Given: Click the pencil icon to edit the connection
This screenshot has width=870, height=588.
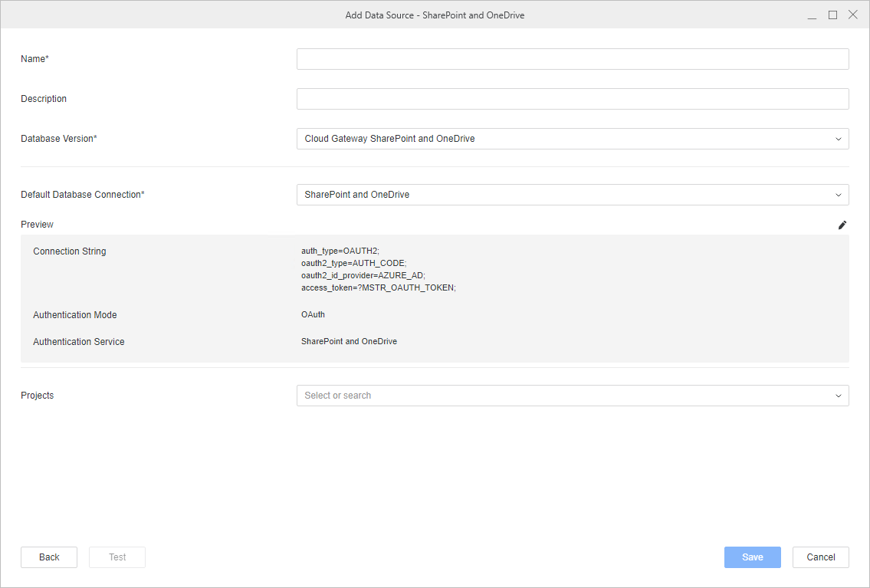Looking at the screenshot, I should [x=842, y=225].
